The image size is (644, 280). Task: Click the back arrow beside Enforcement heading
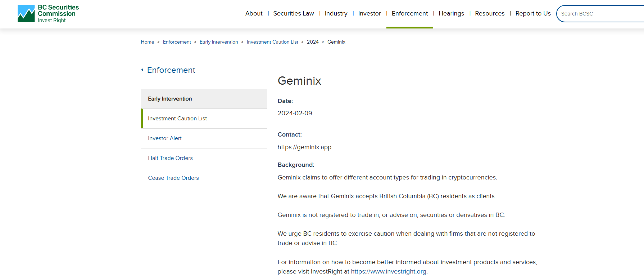tap(142, 70)
